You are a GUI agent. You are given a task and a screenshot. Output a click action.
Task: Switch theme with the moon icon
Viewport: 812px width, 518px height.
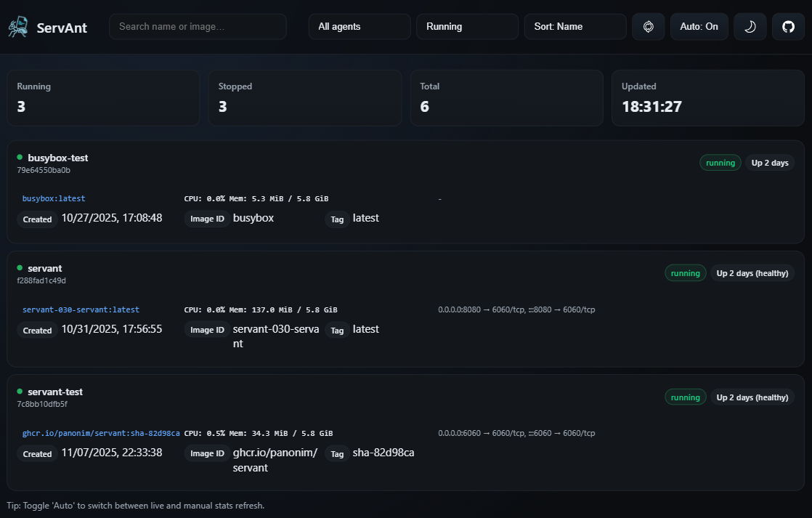750,27
